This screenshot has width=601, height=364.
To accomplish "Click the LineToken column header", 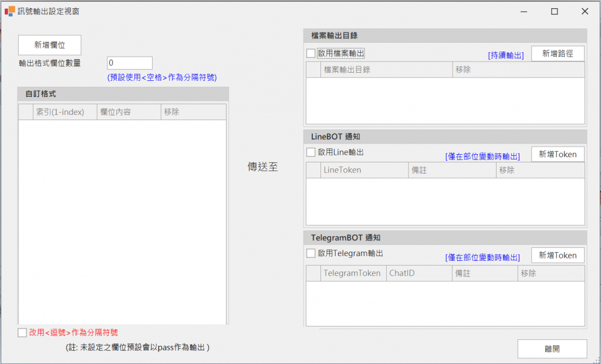I will coord(364,170).
